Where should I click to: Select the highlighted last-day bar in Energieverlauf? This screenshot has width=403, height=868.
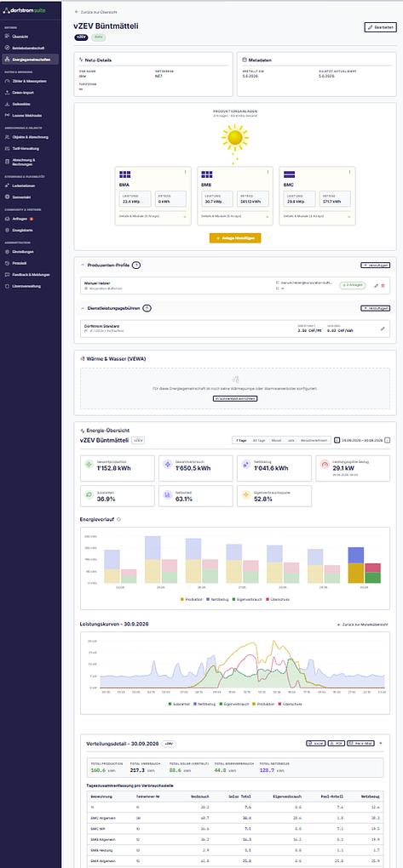pyautogui.click(x=364, y=565)
